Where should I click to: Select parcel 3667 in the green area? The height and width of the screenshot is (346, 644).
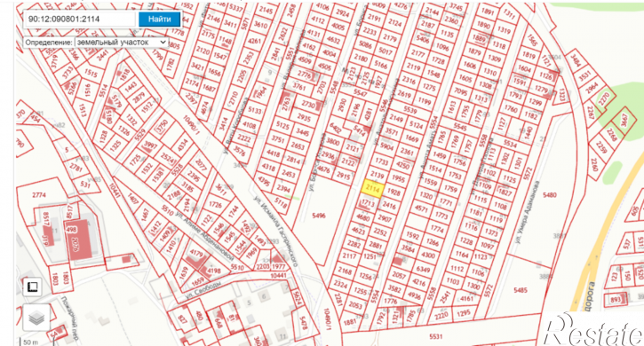(x=624, y=120)
